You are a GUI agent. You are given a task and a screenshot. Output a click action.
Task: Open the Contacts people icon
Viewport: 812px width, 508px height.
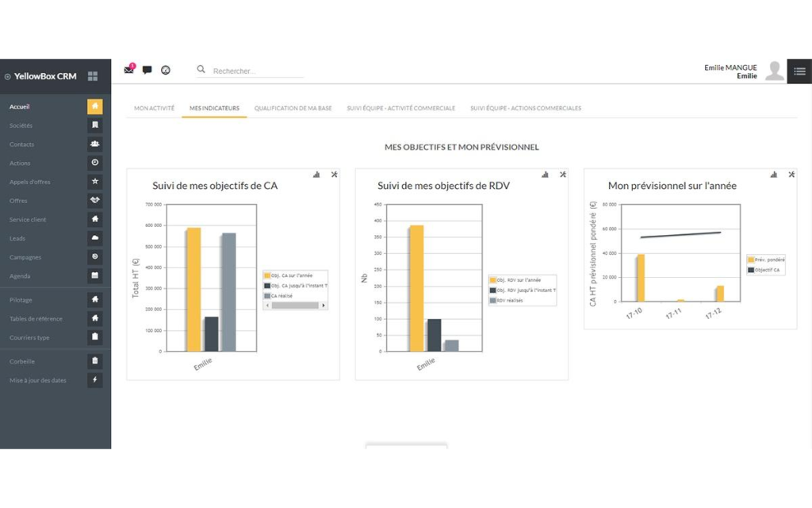pos(95,144)
